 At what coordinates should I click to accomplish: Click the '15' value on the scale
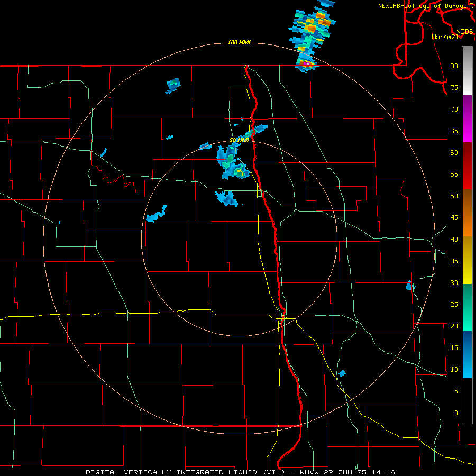[x=454, y=348]
